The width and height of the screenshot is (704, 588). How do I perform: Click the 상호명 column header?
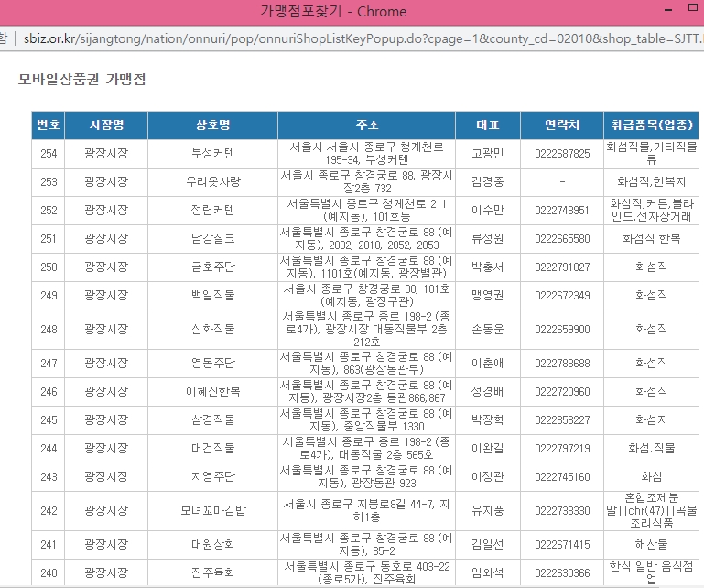pyautogui.click(x=212, y=125)
